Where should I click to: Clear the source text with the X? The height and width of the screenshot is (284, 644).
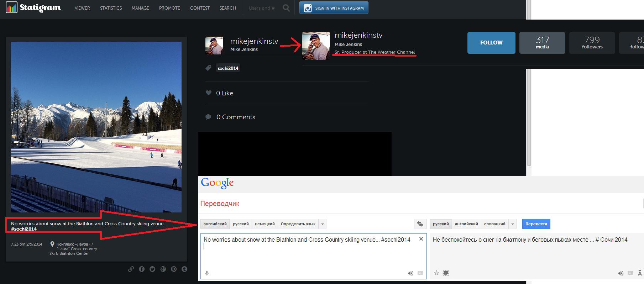[421, 239]
